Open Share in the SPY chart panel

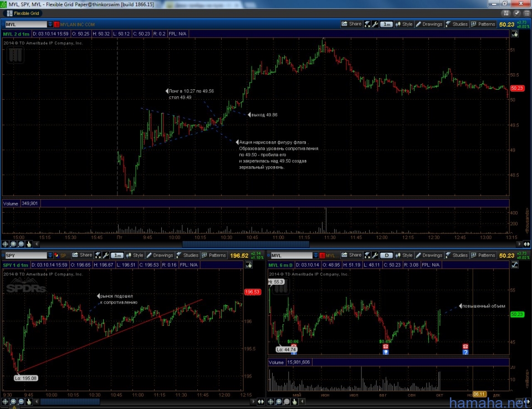click(82, 255)
